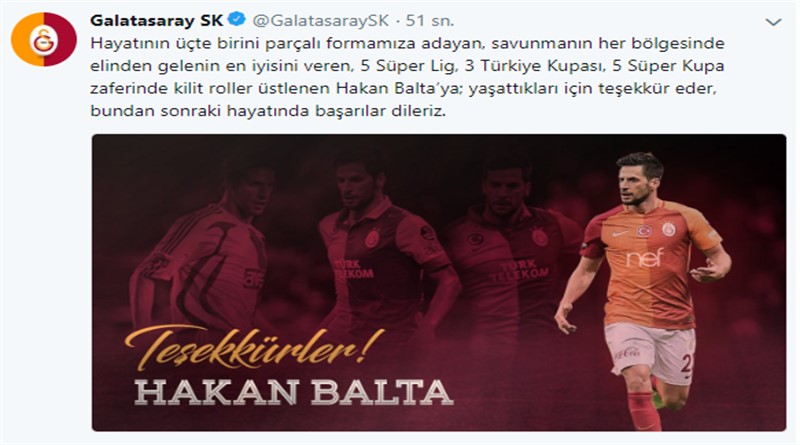Screen dimensions: 800x445
Task: Click the blue verified badge
Action: (236, 20)
